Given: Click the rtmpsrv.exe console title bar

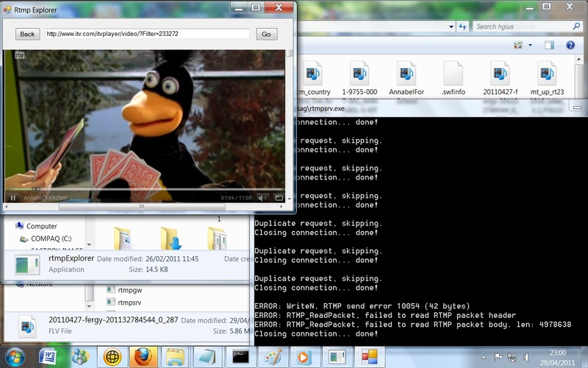Looking at the screenshot, I should [x=431, y=108].
